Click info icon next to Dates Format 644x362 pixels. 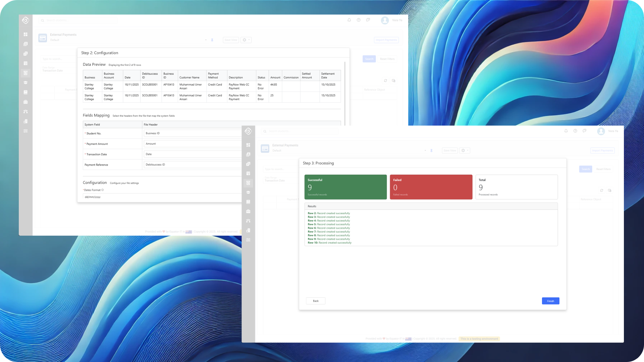pyautogui.click(x=103, y=190)
